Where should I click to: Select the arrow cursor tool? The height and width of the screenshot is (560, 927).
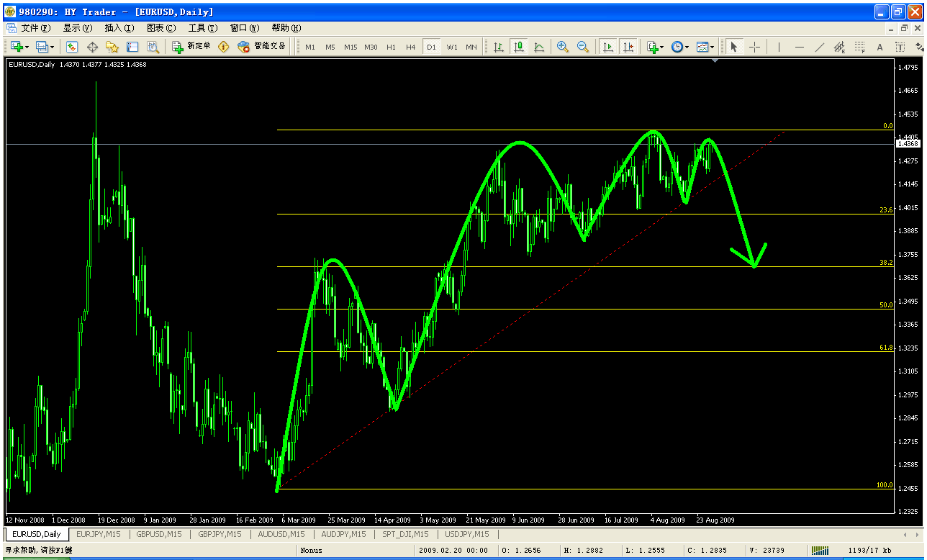pos(734,47)
